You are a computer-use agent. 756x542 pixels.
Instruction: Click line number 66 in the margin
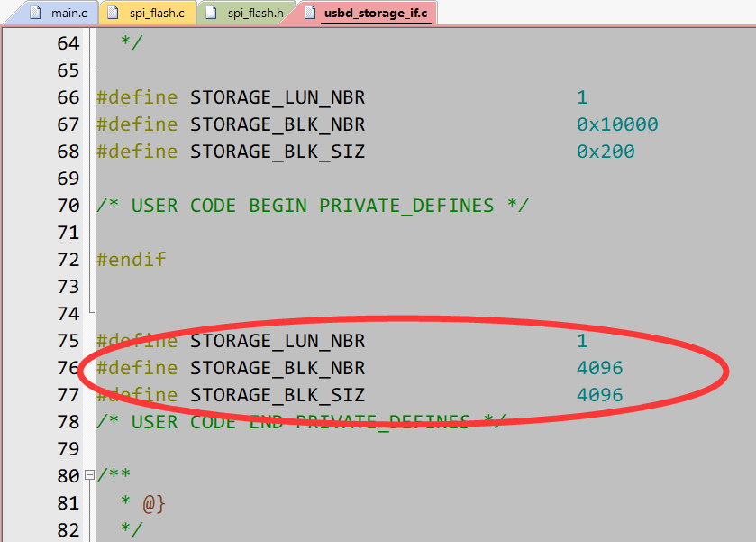coord(68,96)
